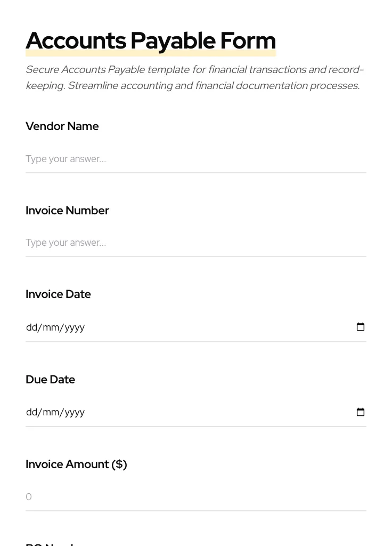Click inside the Vendor Name answer field

pyautogui.click(x=160, y=159)
